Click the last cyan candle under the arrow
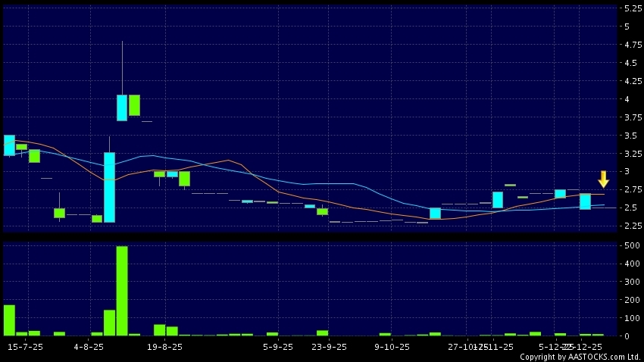Image resolution: width=644 pixels, height=362 pixels. point(585,201)
